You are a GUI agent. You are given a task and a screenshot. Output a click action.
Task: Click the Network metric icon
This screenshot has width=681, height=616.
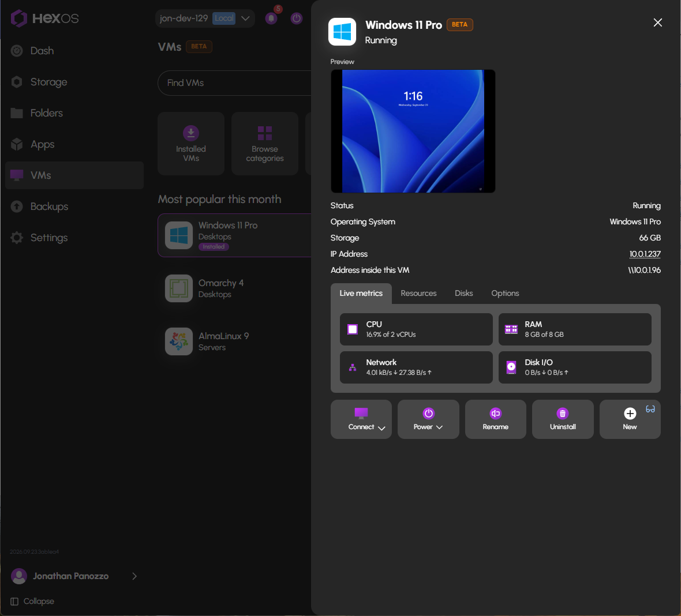[353, 367]
